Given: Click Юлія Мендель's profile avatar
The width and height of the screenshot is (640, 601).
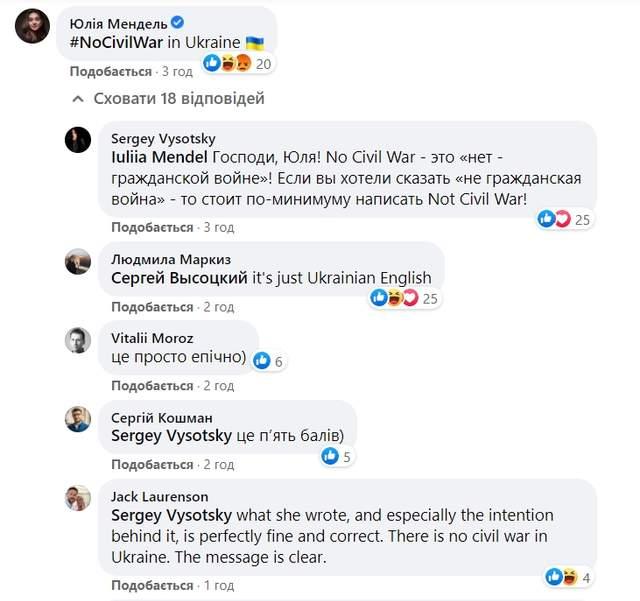Looking at the screenshot, I should coord(33,25).
